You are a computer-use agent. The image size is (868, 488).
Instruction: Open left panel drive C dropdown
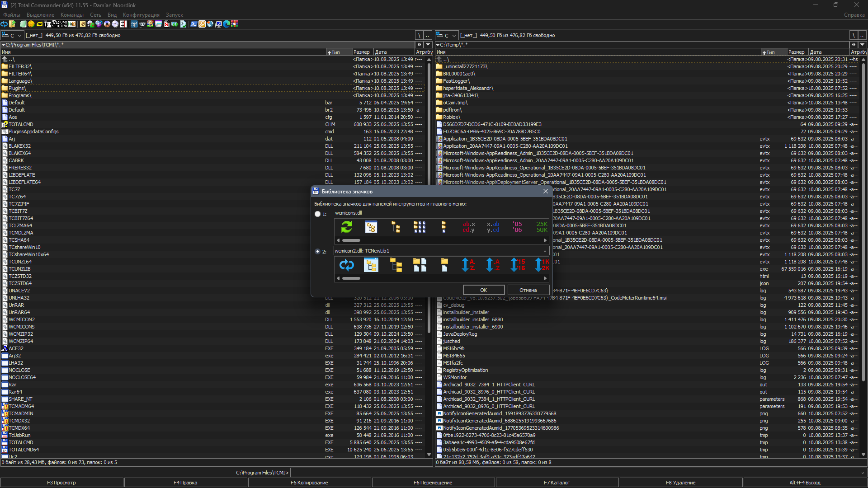tap(12, 35)
